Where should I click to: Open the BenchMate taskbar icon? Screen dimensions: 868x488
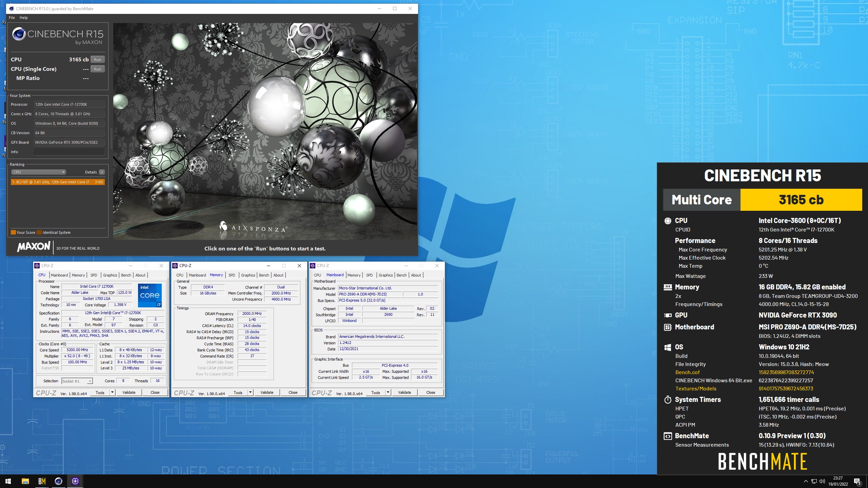pyautogui.click(x=42, y=481)
